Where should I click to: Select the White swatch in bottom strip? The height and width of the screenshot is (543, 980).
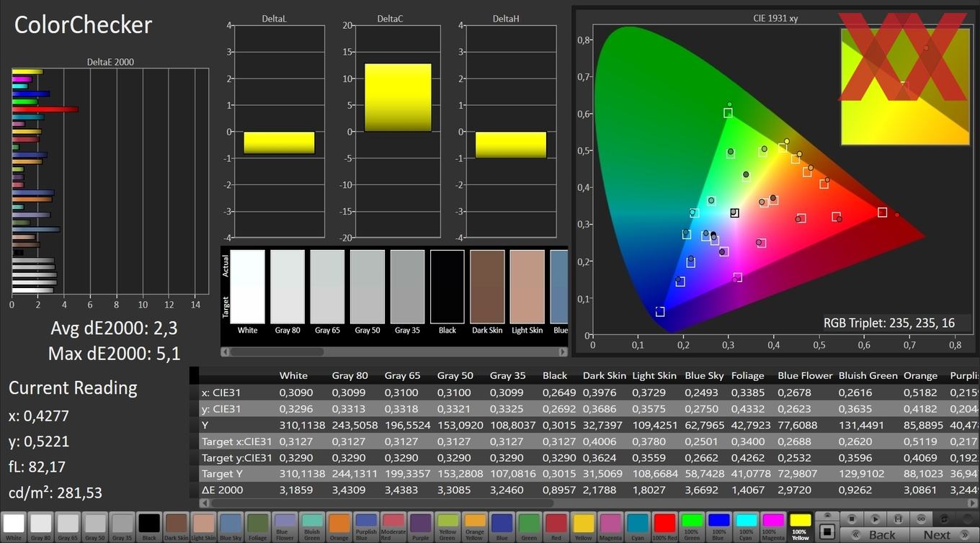point(14,526)
